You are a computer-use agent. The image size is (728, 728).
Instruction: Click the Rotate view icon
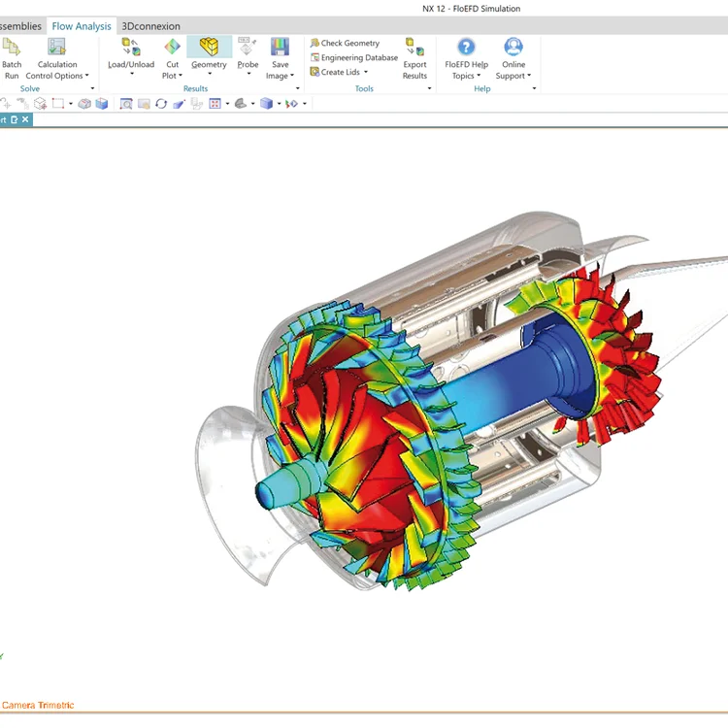pos(161,104)
